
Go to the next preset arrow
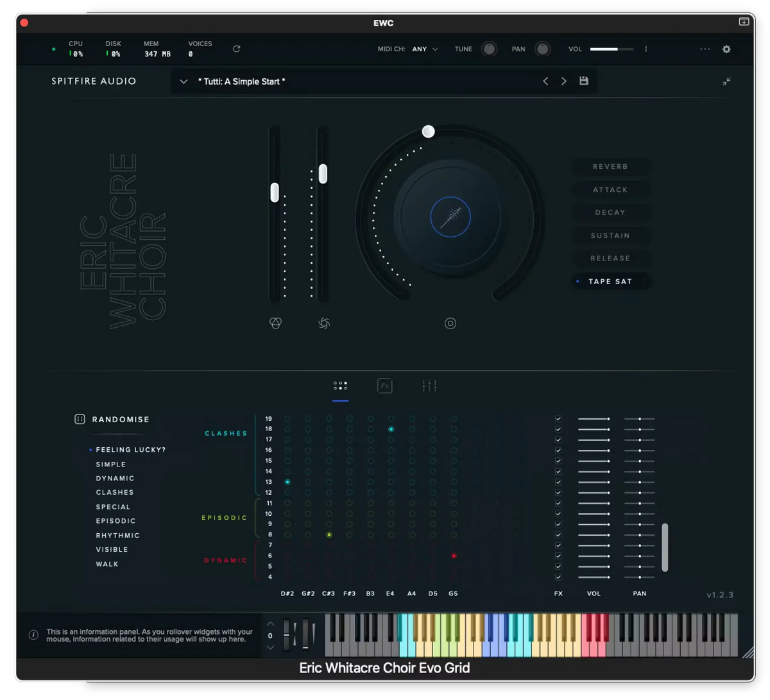(x=564, y=81)
